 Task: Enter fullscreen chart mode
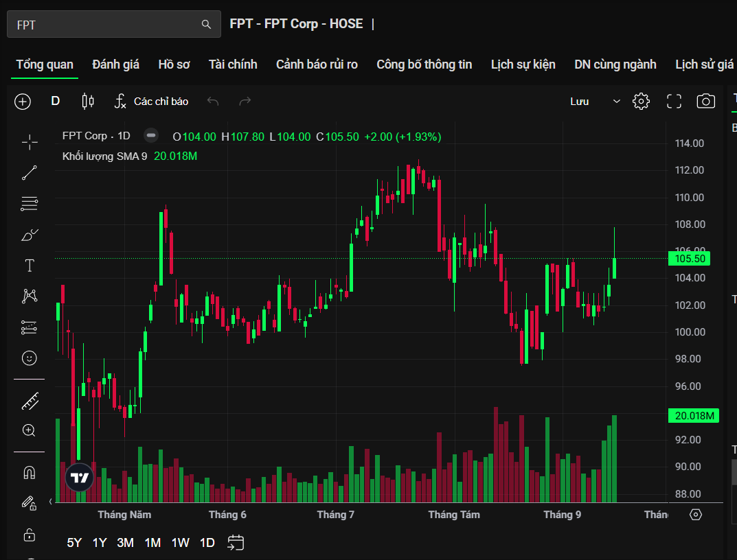pos(674,102)
